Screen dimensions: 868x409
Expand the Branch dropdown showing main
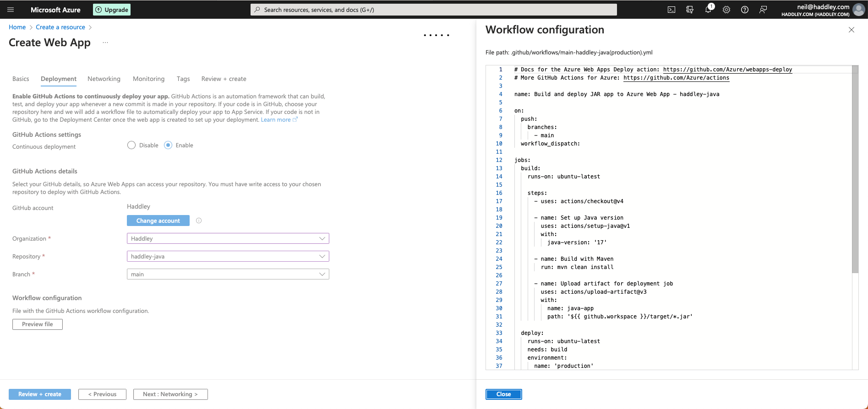point(228,274)
